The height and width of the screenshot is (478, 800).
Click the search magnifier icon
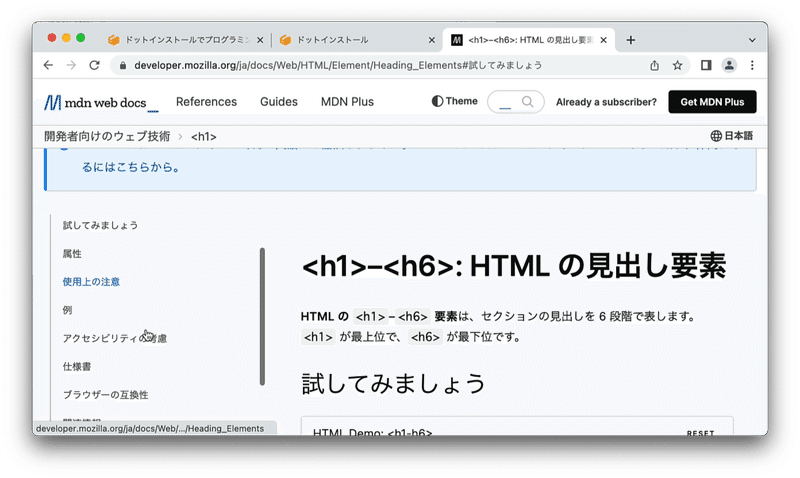point(528,102)
